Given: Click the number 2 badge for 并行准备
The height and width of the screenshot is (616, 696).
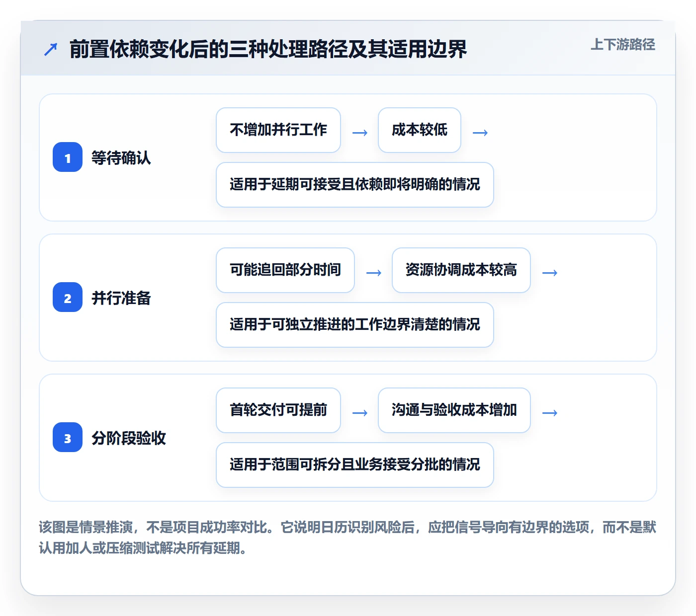Looking at the screenshot, I should pos(68,298).
